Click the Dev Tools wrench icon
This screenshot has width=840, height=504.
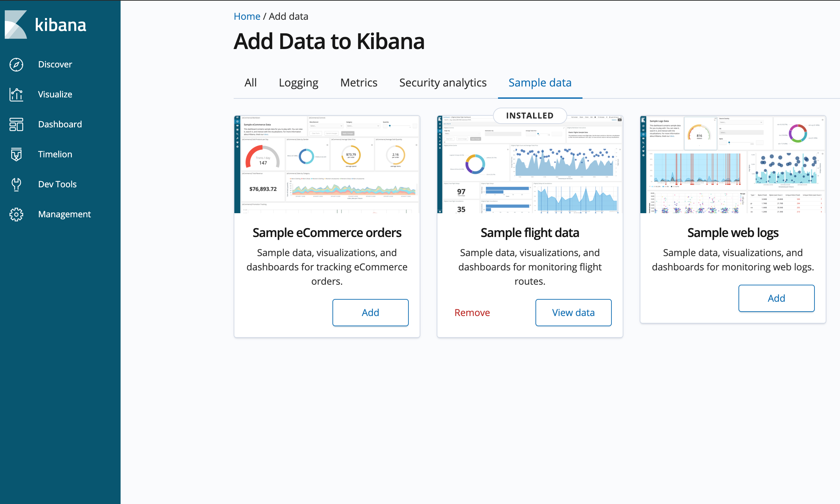tap(16, 184)
